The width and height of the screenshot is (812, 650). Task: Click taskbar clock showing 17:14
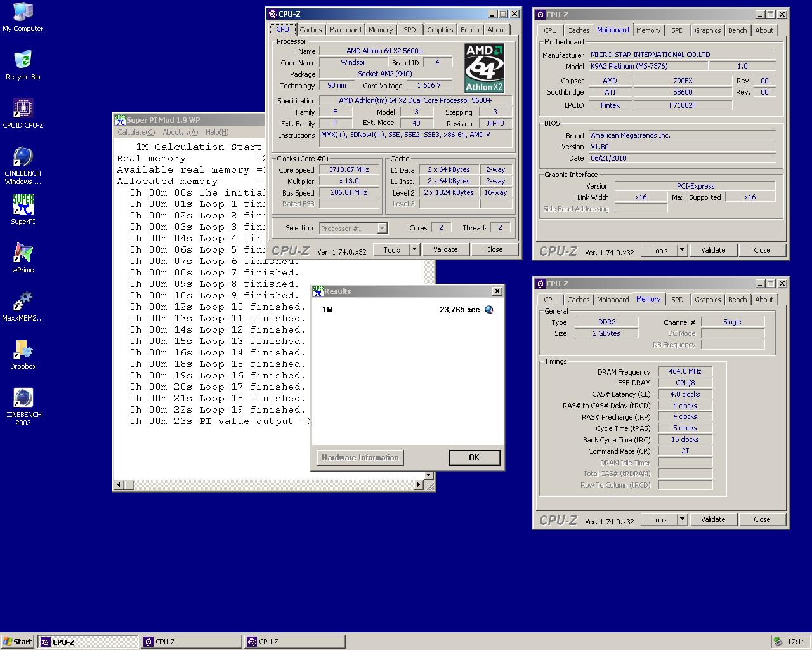point(796,642)
